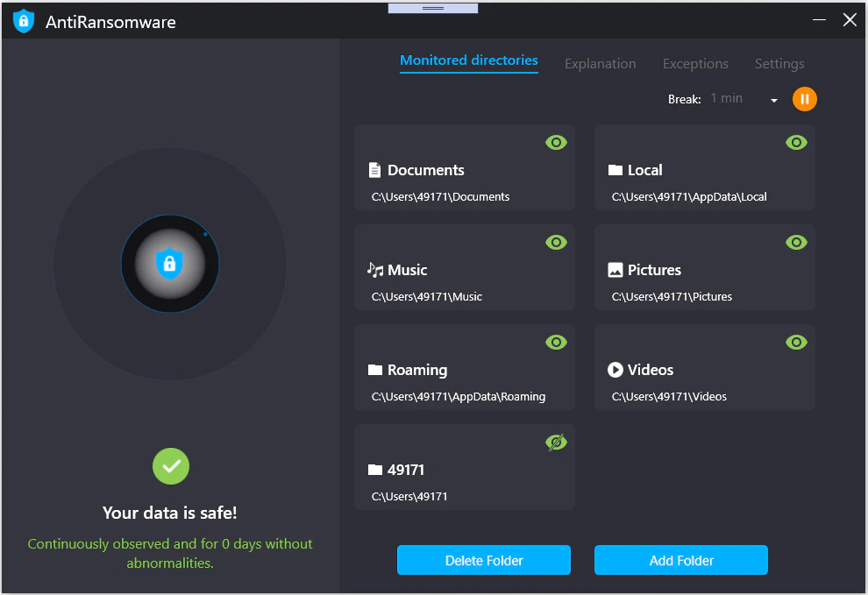Select the Local directory name
The image size is (868, 595).
pos(645,170)
